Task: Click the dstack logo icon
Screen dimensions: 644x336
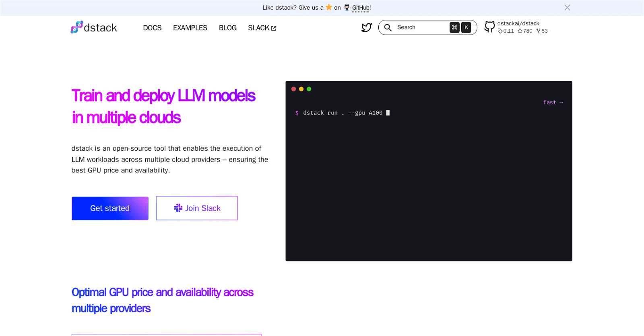Action: 76,27
